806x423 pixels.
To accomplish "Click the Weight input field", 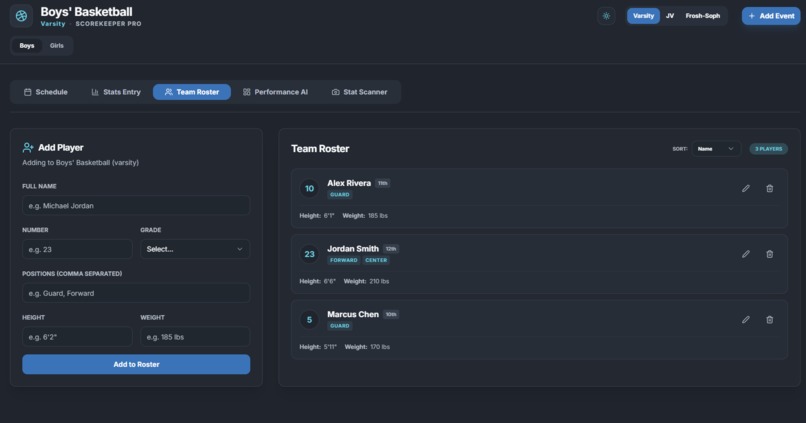I will pos(195,337).
